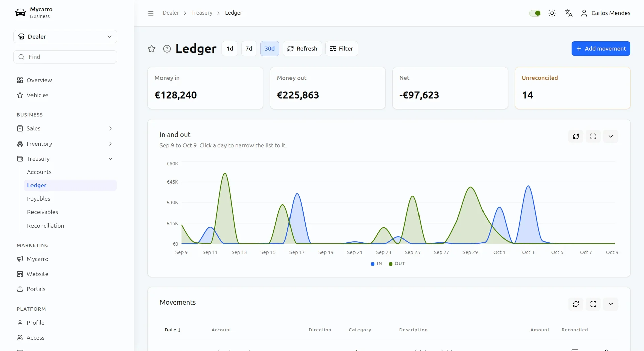Open the Filter options
The width and height of the screenshot is (644, 351).
pyautogui.click(x=341, y=49)
